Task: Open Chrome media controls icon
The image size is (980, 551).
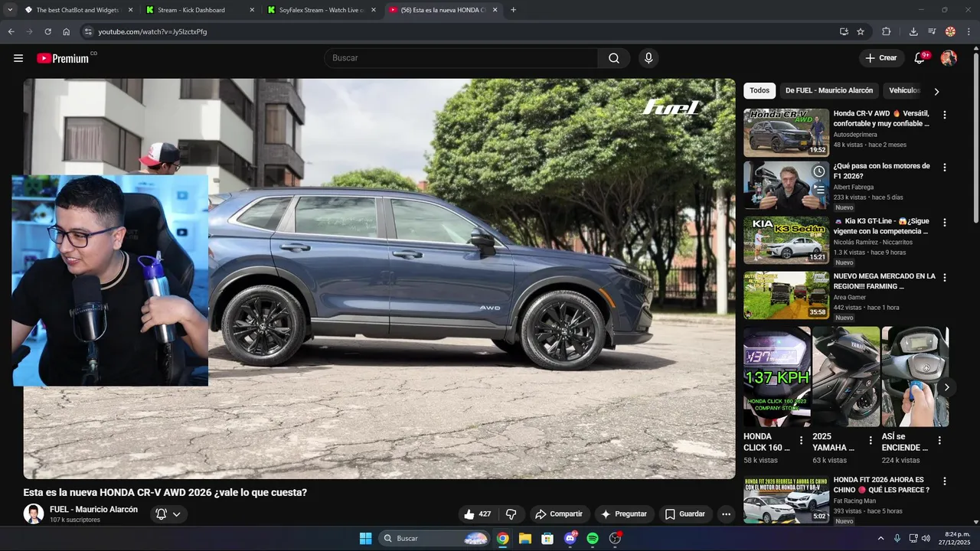Action: pos(932,31)
